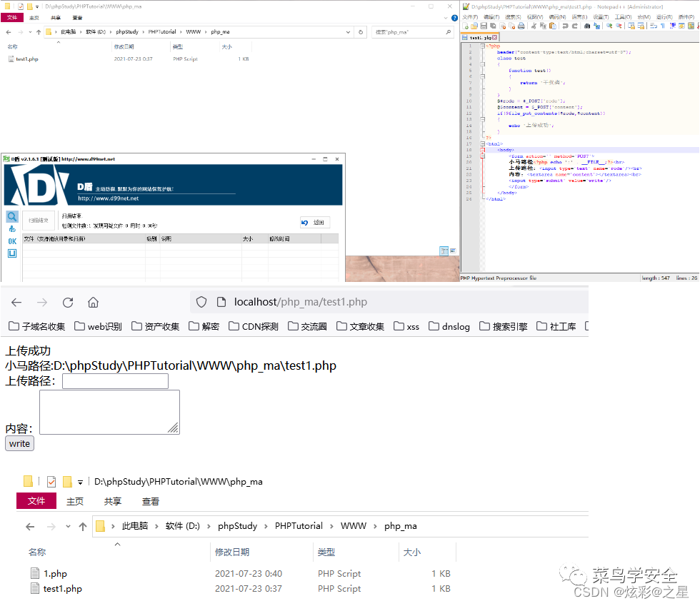Toggle Word Wrap icon in Notepad++
The image size is (700, 606).
click(x=653, y=26)
